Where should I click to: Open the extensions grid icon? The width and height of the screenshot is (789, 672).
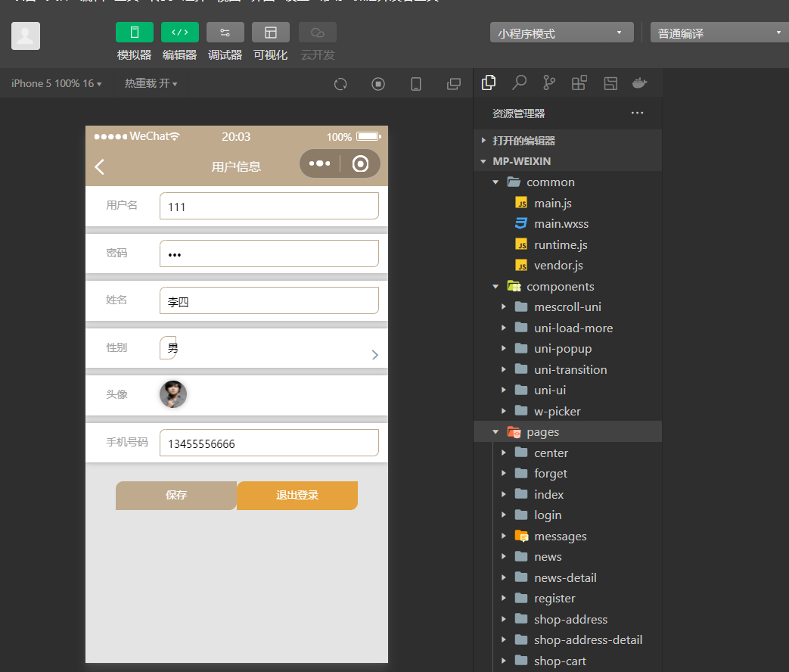579,82
